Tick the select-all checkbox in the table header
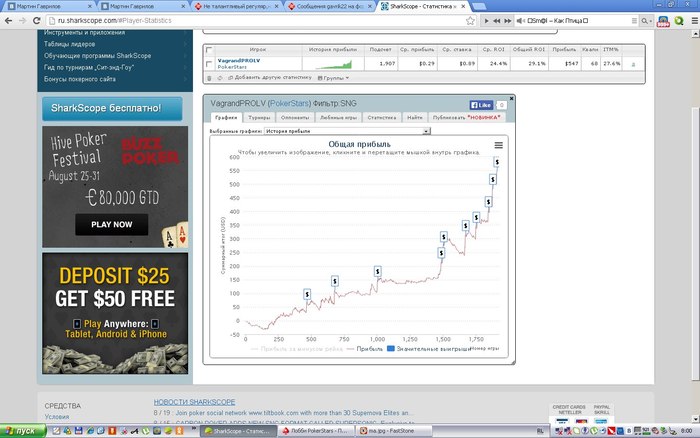Viewport: 700px width, 438px height. 208,50
